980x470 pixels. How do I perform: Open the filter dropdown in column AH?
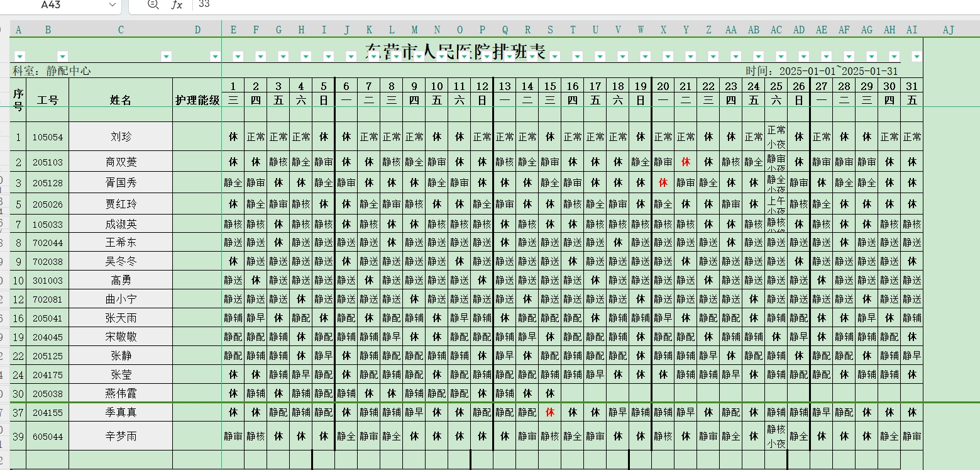click(894, 56)
